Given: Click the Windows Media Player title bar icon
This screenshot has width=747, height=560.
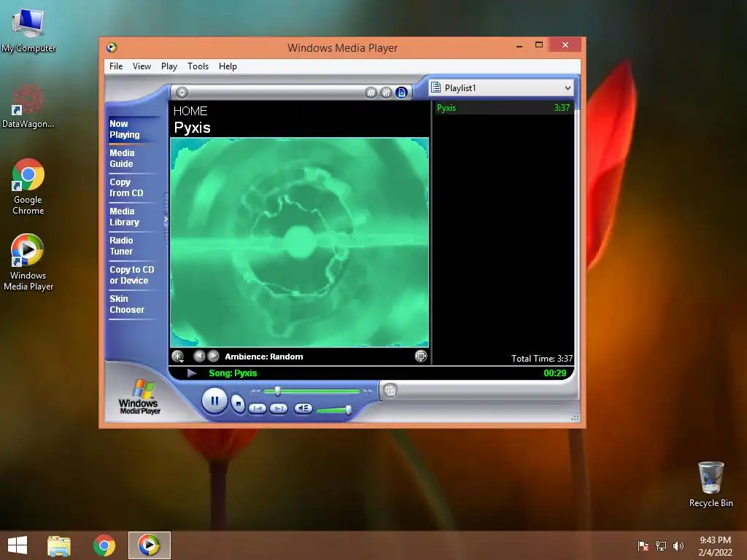Looking at the screenshot, I should pos(112,47).
